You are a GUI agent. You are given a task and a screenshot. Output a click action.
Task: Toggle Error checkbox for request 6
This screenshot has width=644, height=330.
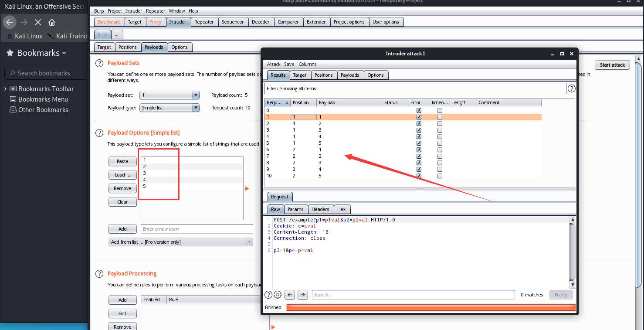[419, 150]
